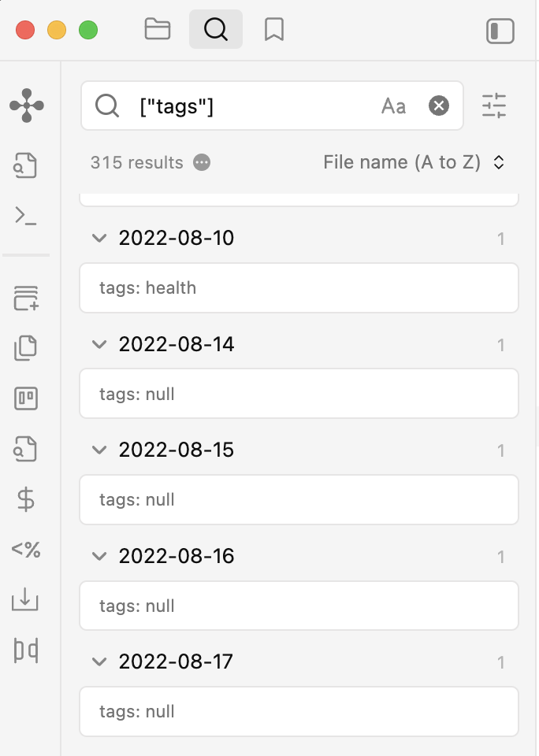The height and width of the screenshot is (756, 539).
Task: Toggle the sidebar collapse button
Action: pyautogui.click(x=500, y=31)
